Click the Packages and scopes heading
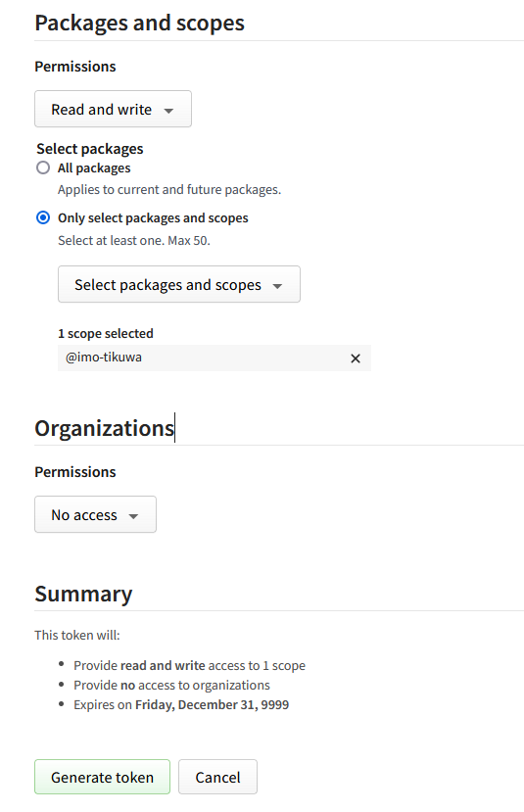524x812 pixels. coord(140,24)
